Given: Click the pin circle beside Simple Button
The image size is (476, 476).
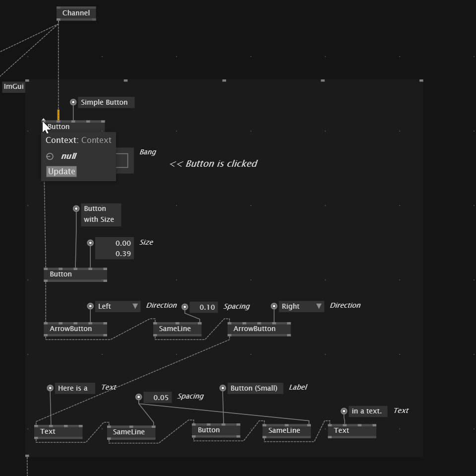Looking at the screenshot, I should tap(73, 102).
